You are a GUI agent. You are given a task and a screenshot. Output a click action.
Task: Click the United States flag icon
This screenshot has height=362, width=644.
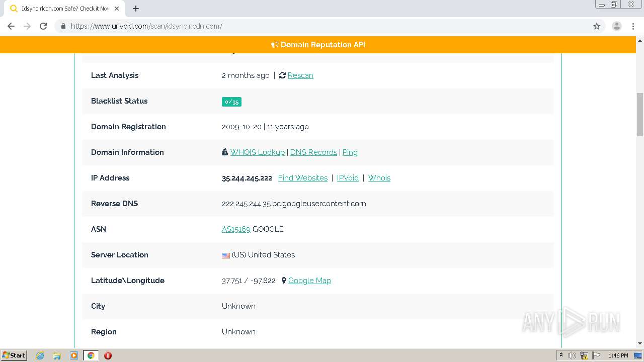(x=226, y=255)
